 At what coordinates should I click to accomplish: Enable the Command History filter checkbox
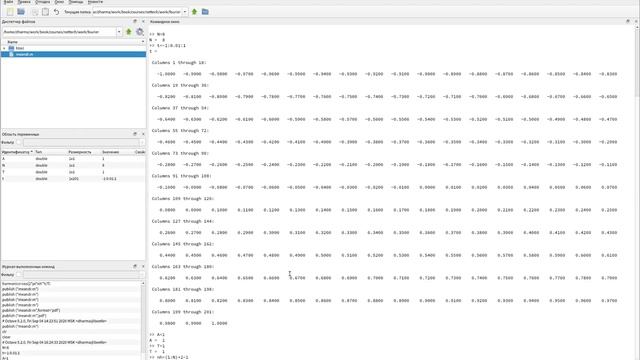coord(18,274)
